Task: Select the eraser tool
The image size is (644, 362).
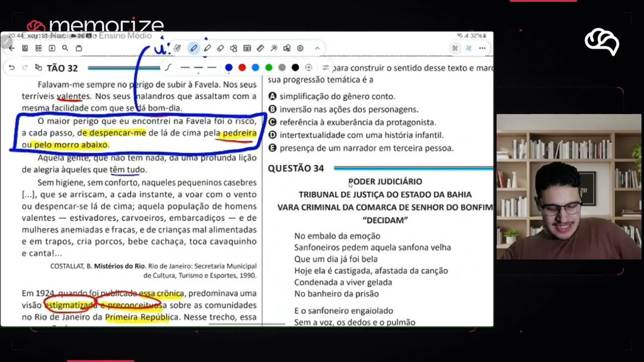Action: tap(220, 48)
